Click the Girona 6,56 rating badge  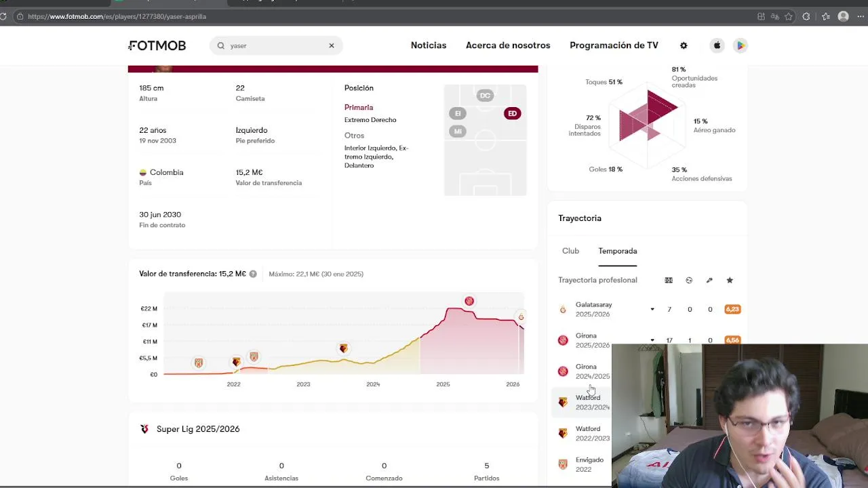(732, 340)
